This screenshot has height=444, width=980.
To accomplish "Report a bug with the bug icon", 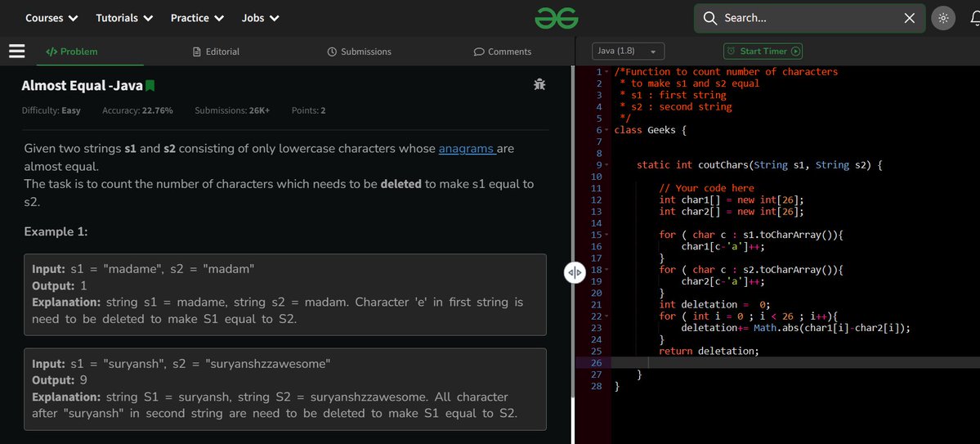I will (539, 84).
